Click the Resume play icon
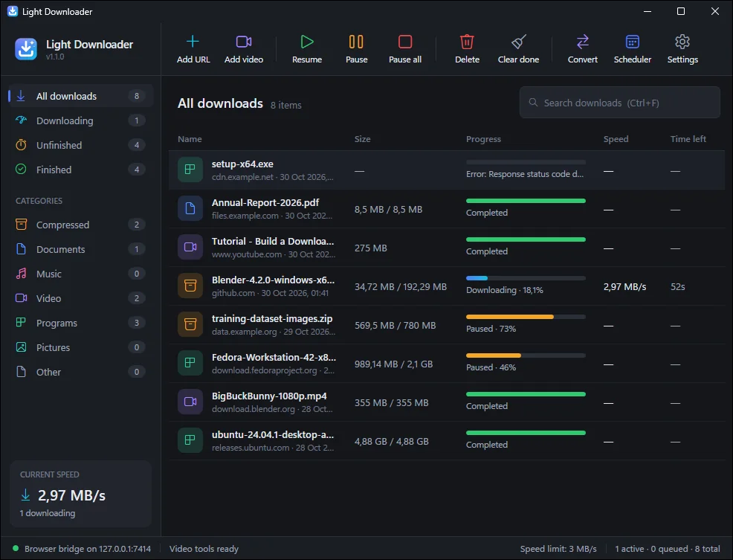Screen dimensions: 733x560 pos(307,42)
